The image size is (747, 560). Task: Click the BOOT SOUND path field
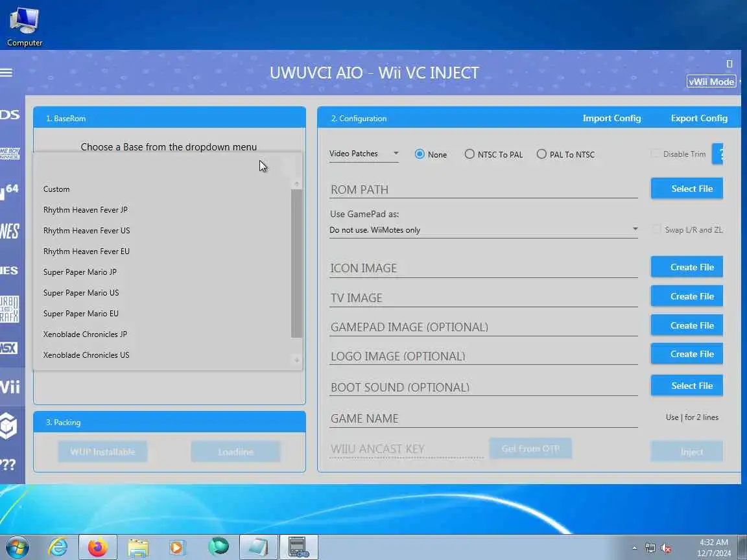coord(484,387)
